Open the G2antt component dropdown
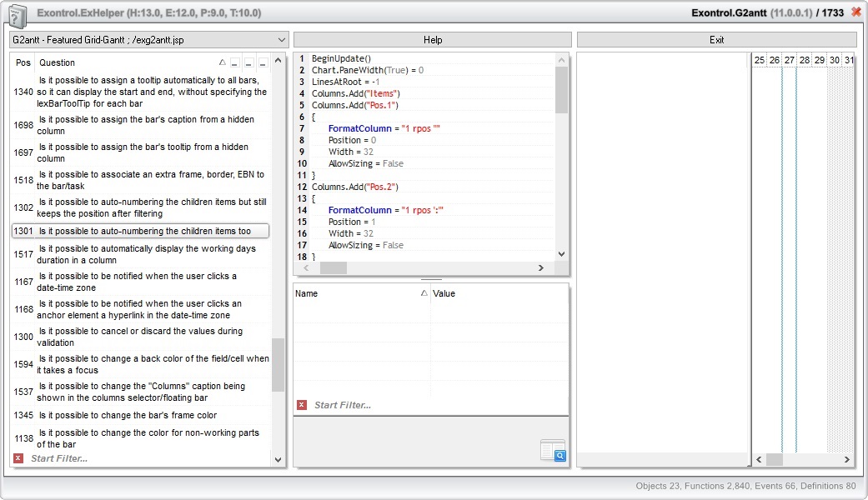868x500 pixels. (280, 40)
